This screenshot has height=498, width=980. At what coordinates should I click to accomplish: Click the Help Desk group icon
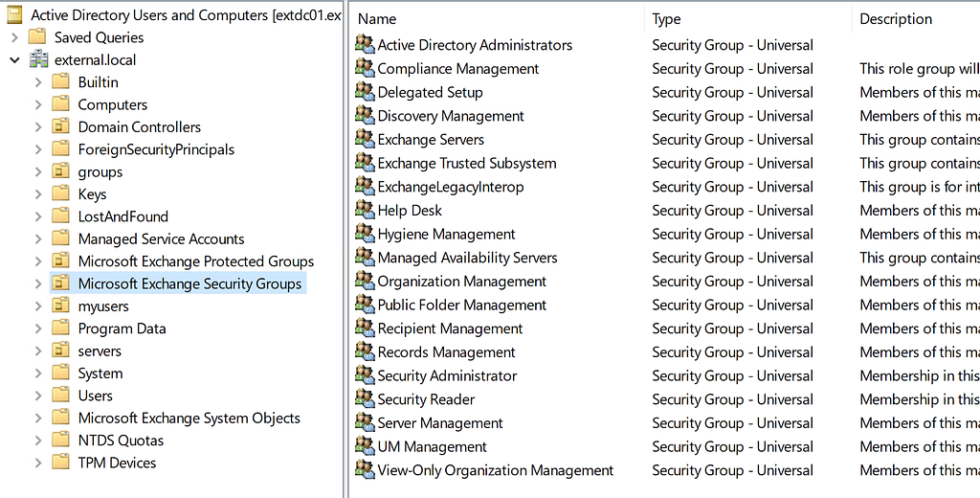pyautogui.click(x=365, y=210)
